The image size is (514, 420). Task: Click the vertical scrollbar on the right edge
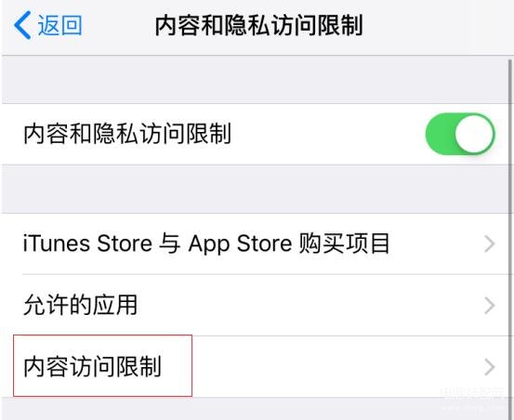click(x=510, y=230)
